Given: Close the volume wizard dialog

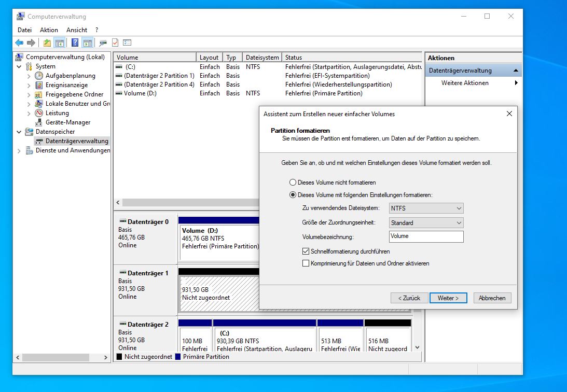Looking at the screenshot, I should [x=509, y=114].
